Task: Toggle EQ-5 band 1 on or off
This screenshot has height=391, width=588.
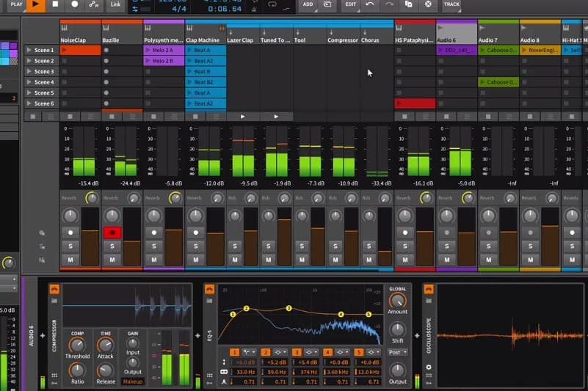Action: tap(234, 352)
